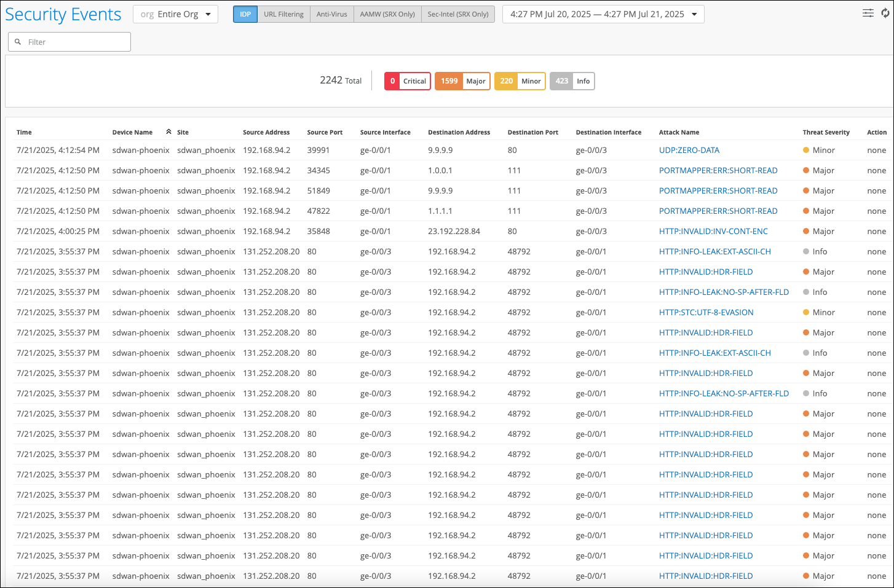The width and height of the screenshot is (894, 588).
Task: Switch to the Anti-Virus tab
Action: tap(331, 14)
